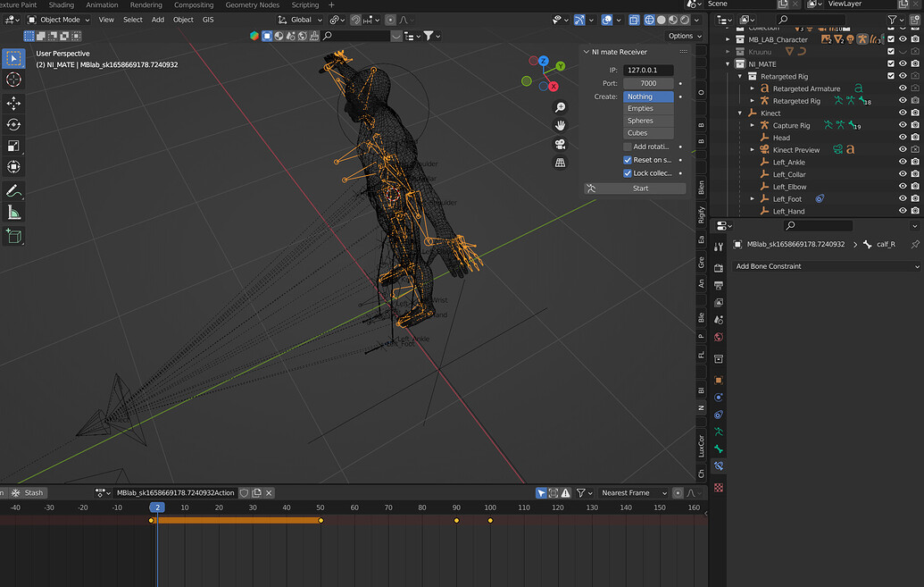Click the Start button in NI mate

pos(635,189)
